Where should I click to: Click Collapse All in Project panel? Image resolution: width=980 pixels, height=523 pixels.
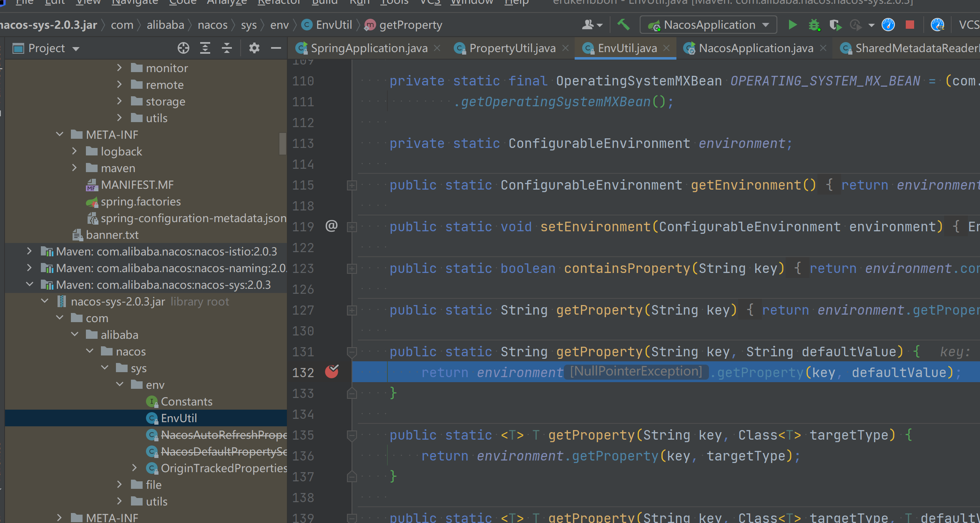pos(226,48)
